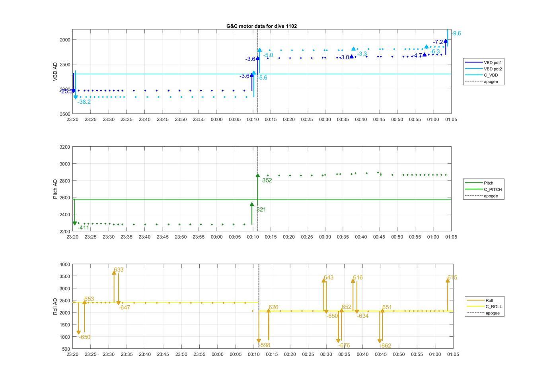This screenshot has width=557, height=392.
Task: Click the '-7.2' label in VBD plot
Action: click(438, 42)
